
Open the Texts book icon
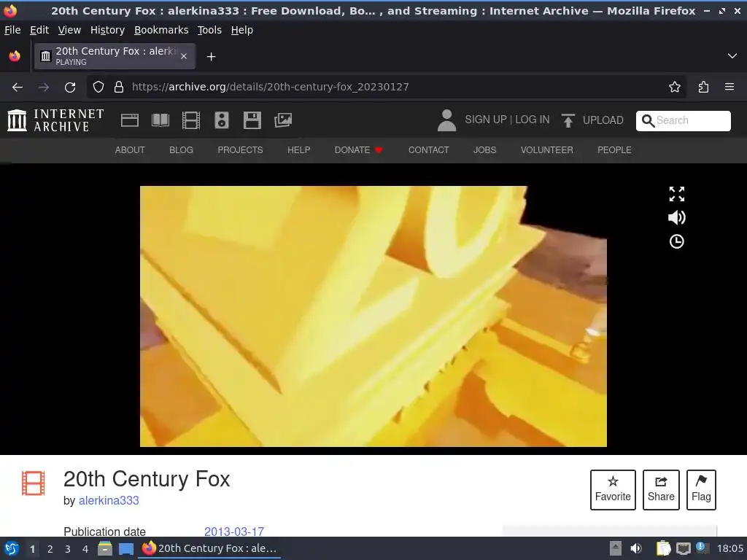[x=160, y=120]
